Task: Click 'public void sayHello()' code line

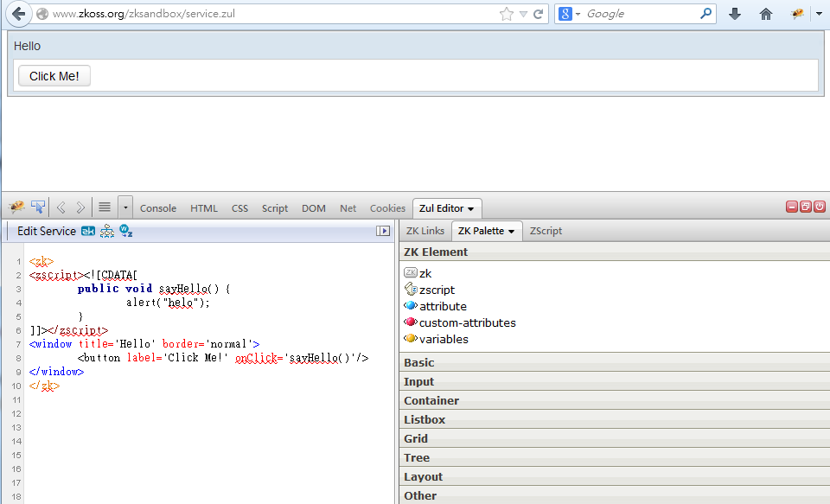Action: [154, 289]
